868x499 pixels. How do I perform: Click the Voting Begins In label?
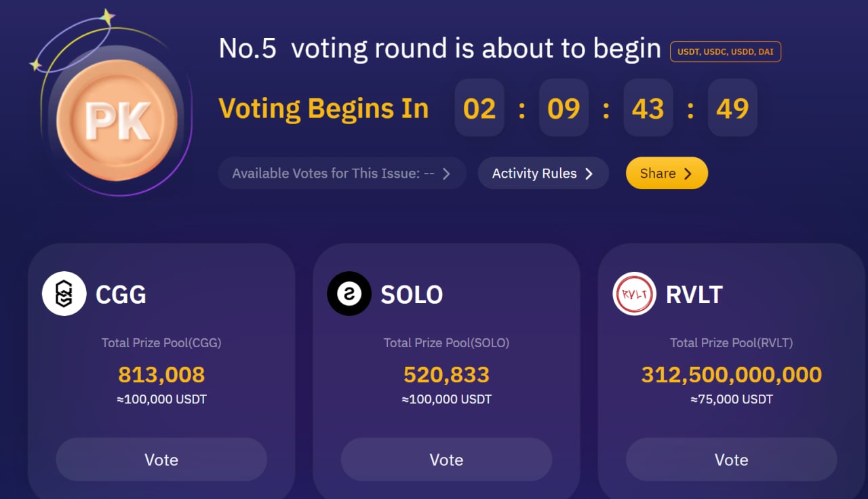pos(323,108)
